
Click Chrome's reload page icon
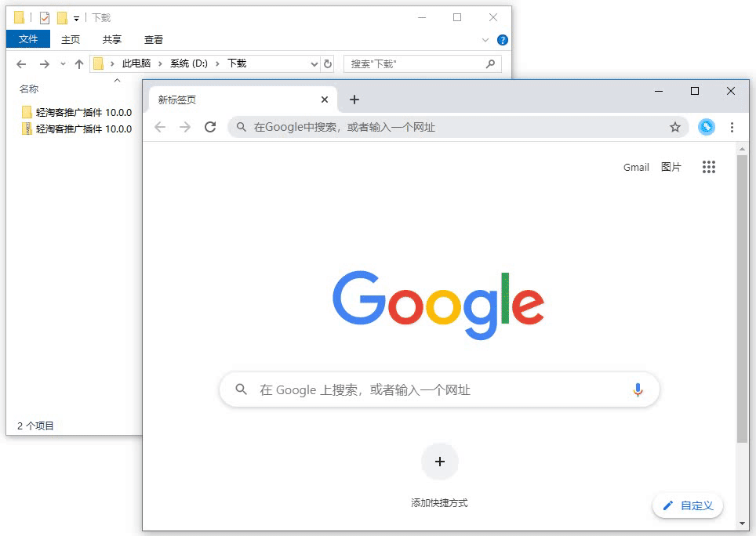[209, 127]
